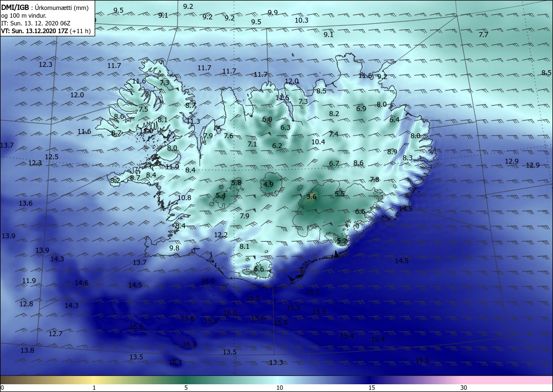Click the 10.3 value at the top
553x392 pixels.
click(301, 20)
